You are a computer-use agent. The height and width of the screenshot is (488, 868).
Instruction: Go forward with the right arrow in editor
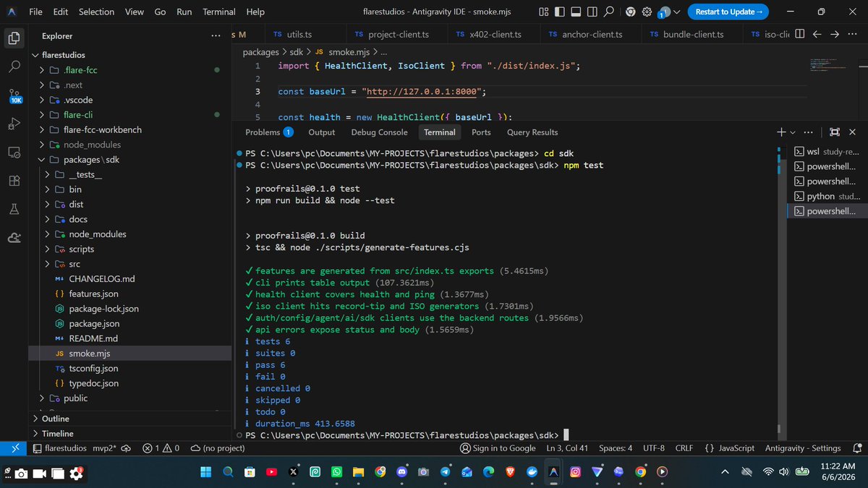(834, 34)
